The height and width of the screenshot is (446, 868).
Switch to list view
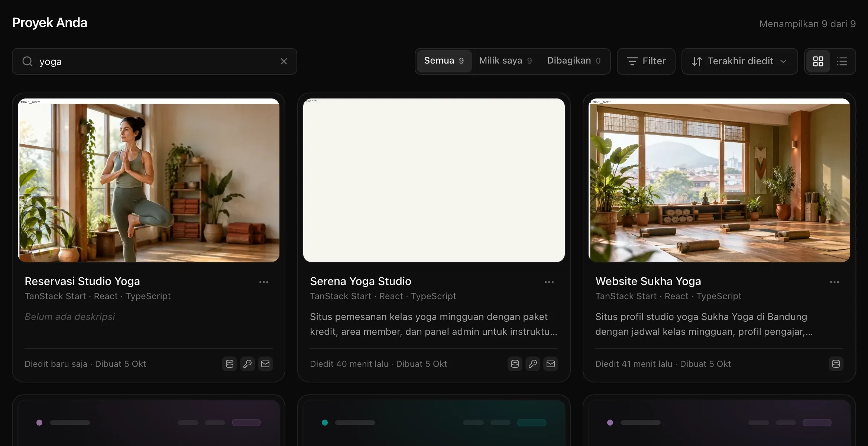(842, 61)
